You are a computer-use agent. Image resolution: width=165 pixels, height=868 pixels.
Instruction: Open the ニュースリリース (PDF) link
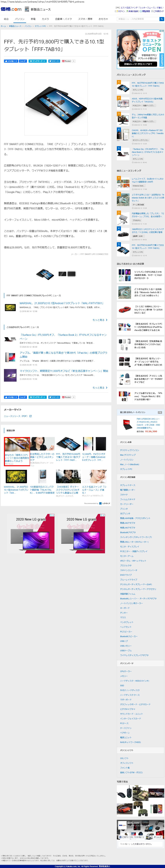coord(16,416)
